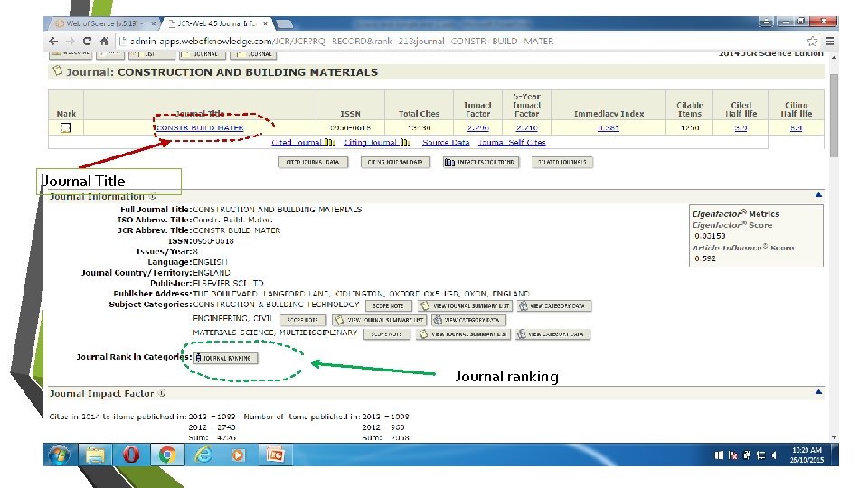Bookmark this page with the star icon

tap(812, 41)
